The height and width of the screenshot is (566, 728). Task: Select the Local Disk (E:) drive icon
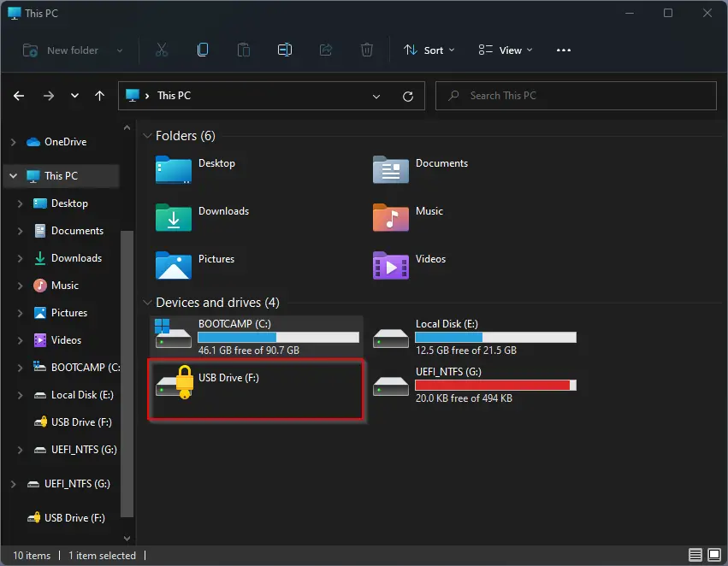390,339
